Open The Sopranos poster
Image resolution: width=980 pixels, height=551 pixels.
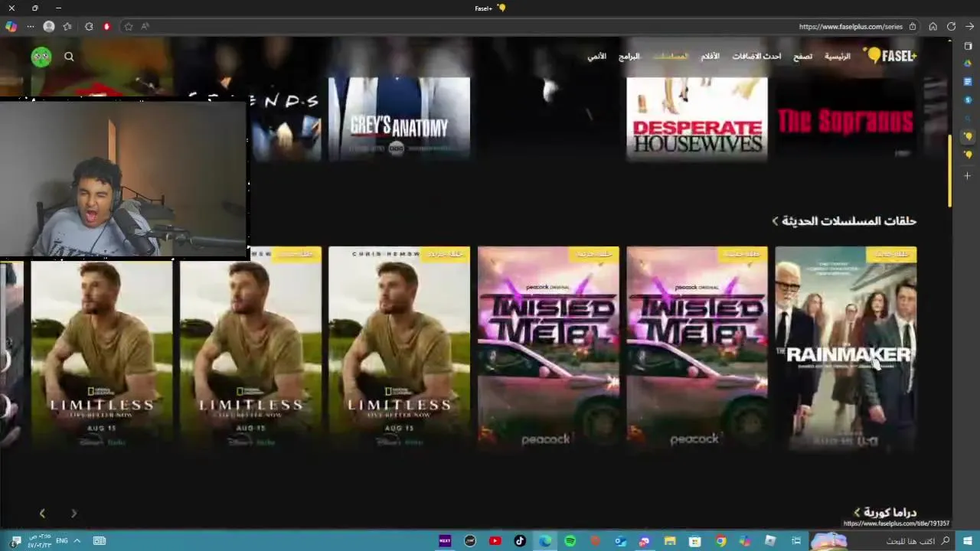[x=845, y=119]
